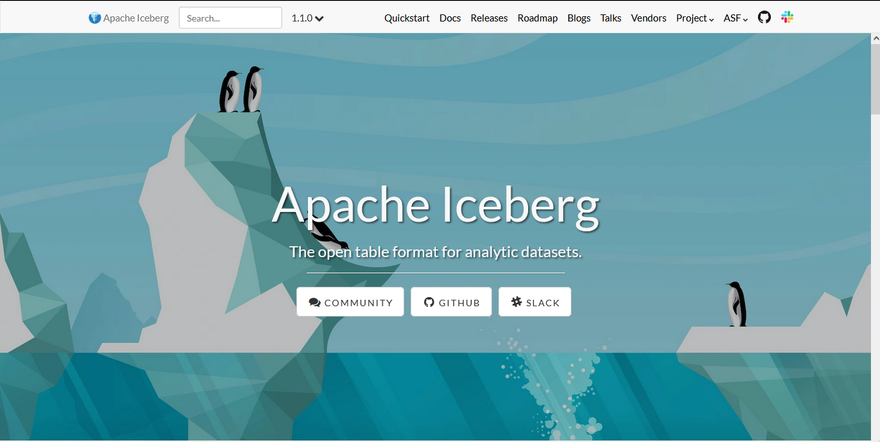Viewport: 880px width, 442px height.
Task: Click the Apache Iceberg logo icon
Action: coord(95,18)
